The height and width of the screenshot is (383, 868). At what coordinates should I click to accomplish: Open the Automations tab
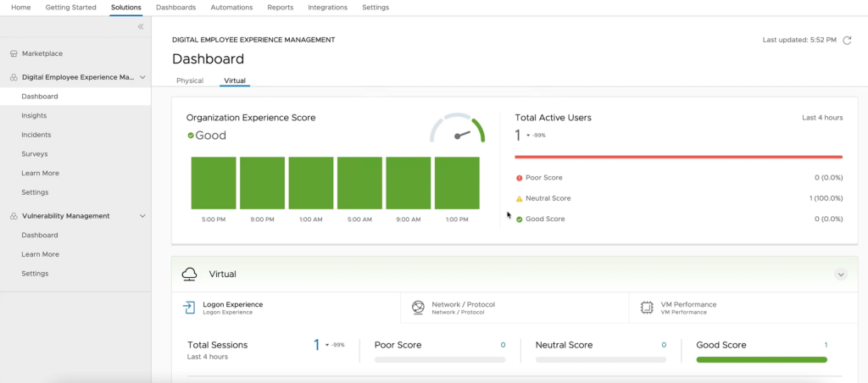coord(232,8)
